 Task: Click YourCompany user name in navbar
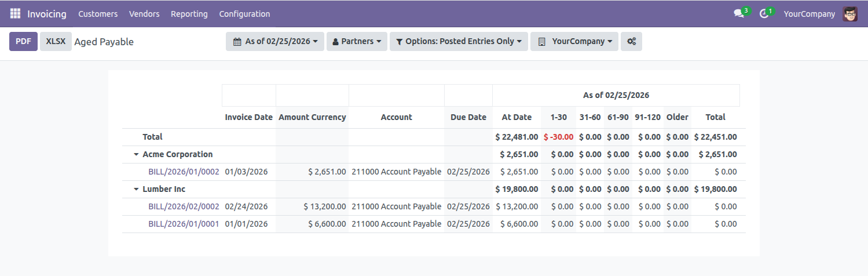pos(809,14)
